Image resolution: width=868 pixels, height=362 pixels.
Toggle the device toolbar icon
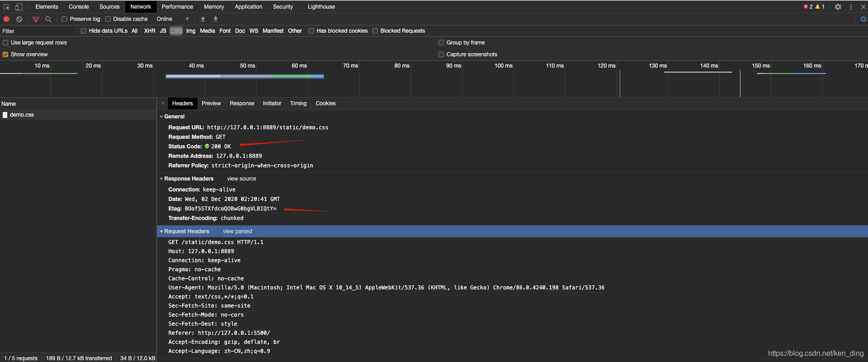click(19, 7)
